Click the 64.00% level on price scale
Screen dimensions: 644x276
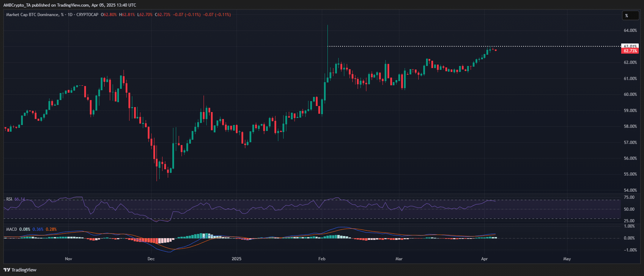click(x=630, y=31)
